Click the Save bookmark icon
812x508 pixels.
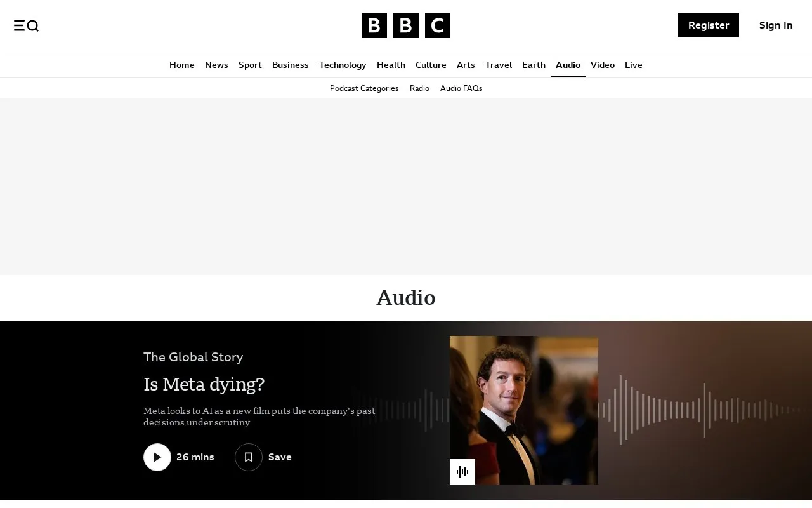[249, 457]
